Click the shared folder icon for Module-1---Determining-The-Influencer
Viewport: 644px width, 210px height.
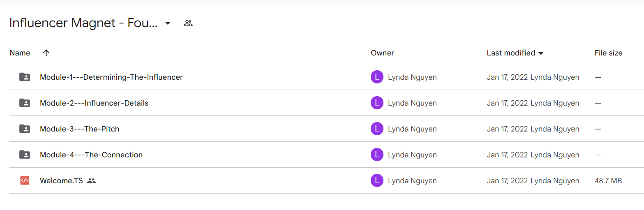pos(25,77)
